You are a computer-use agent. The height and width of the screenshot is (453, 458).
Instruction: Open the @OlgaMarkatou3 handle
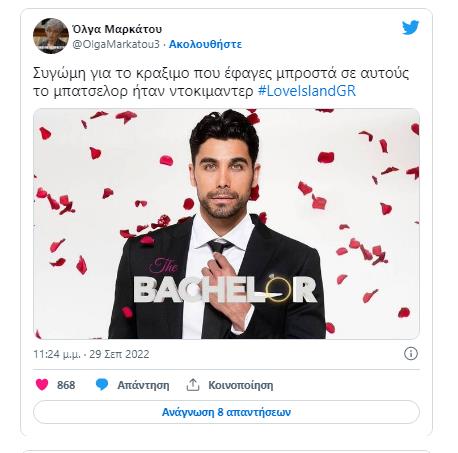(x=116, y=44)
